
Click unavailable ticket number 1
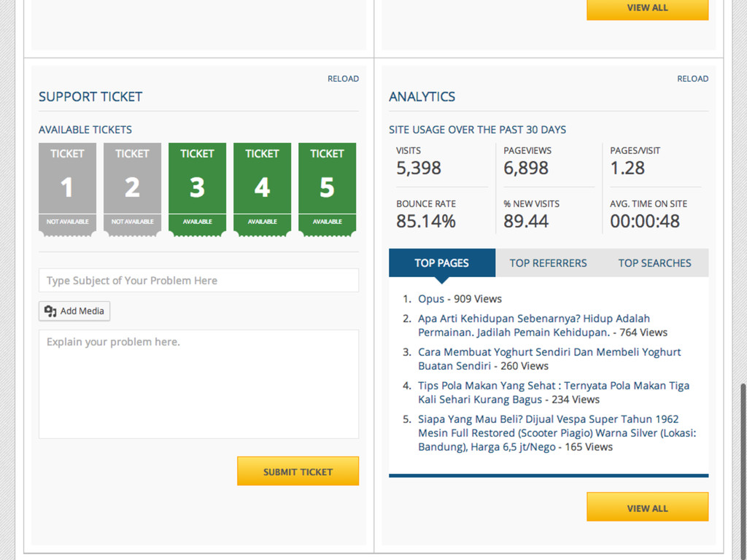point(67,188)
